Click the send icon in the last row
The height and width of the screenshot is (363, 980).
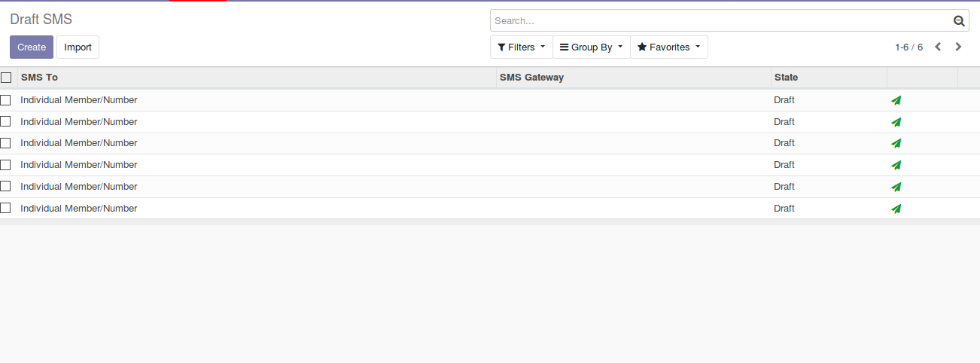tap(896, 209)
